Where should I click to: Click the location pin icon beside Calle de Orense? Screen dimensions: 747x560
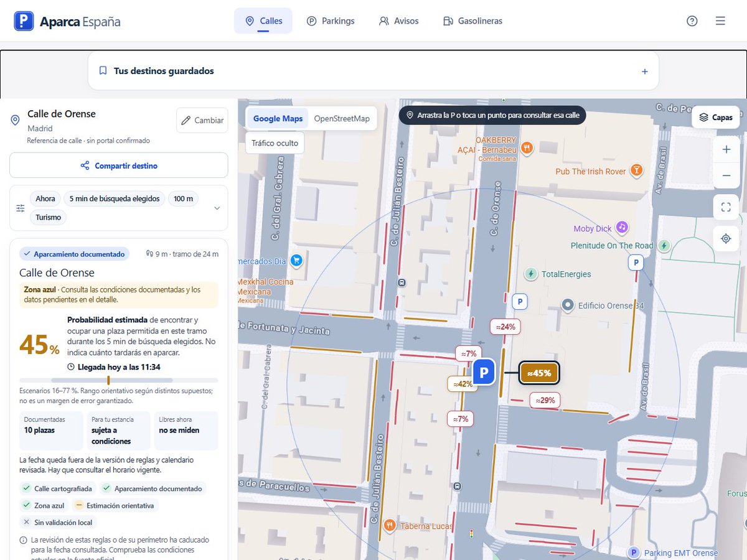pos(16,119)
